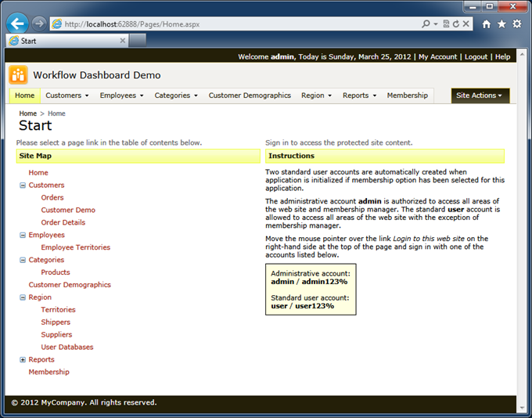Open a new blank browser tab
This screenshot has width=532, height=418.
click(x=138, y=41)
